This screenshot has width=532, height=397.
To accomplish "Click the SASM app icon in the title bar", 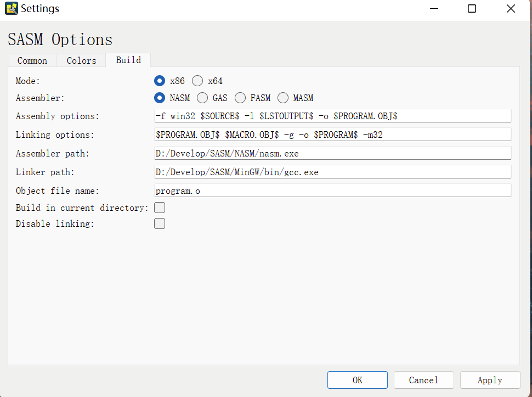I will [x=12, y=8].
